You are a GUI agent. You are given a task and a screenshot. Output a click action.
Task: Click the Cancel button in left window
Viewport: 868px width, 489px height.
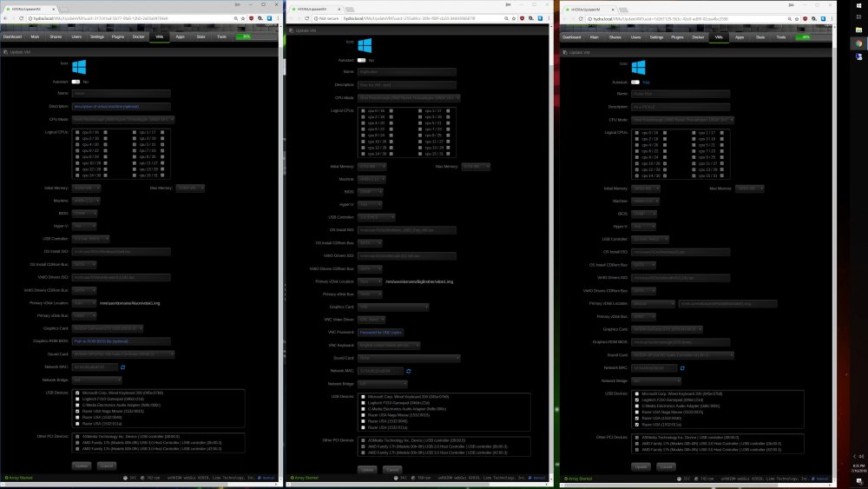tap(107, 466)
